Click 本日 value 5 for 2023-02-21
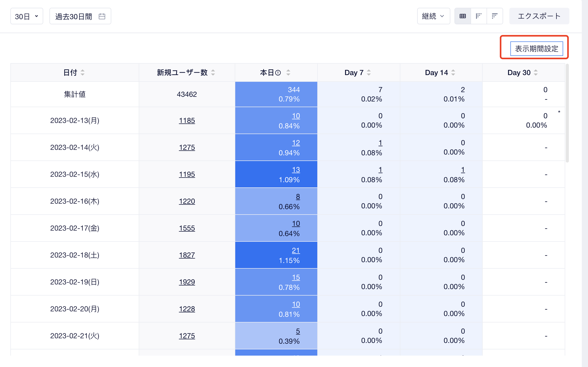 [x=298, y=331]
